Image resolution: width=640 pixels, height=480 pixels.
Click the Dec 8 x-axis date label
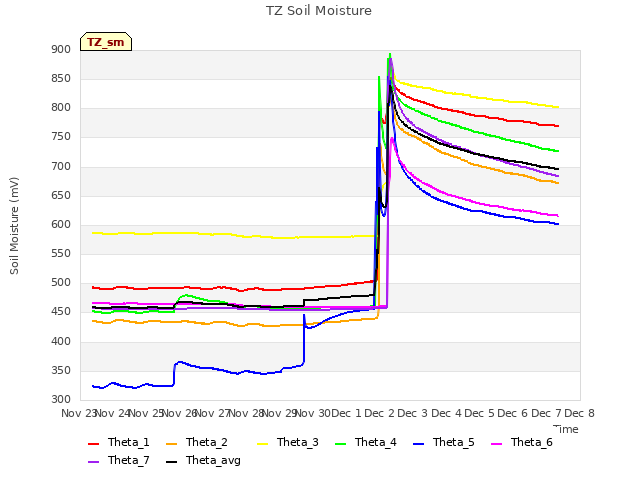coord(580,413)
